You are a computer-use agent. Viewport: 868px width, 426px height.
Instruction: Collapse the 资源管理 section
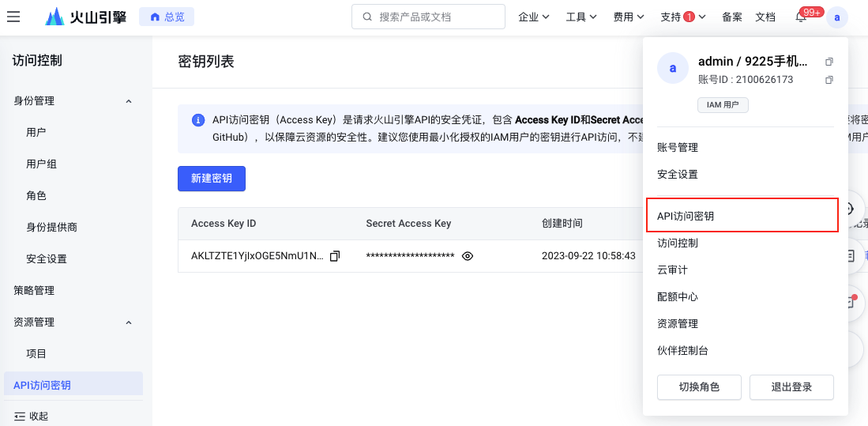129,322
